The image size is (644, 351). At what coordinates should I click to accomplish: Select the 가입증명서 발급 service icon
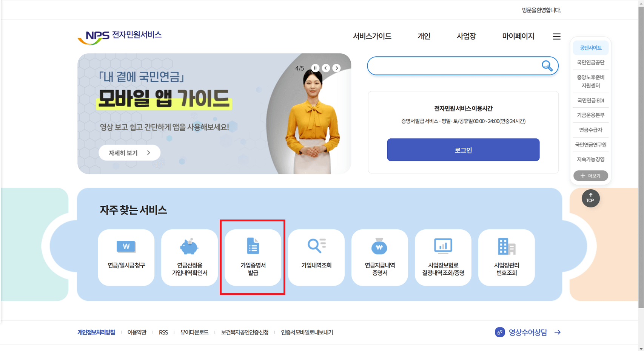pos(253,257)
